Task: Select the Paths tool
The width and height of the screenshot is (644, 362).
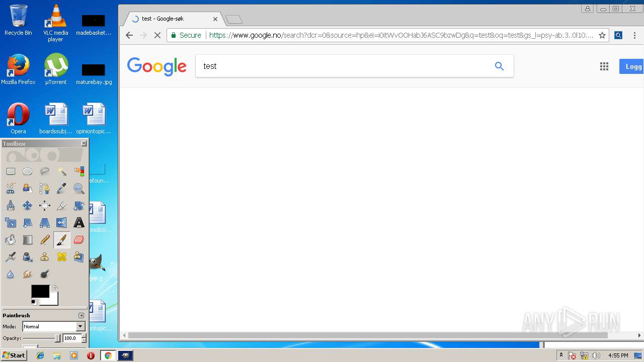Action: [45, 189]
